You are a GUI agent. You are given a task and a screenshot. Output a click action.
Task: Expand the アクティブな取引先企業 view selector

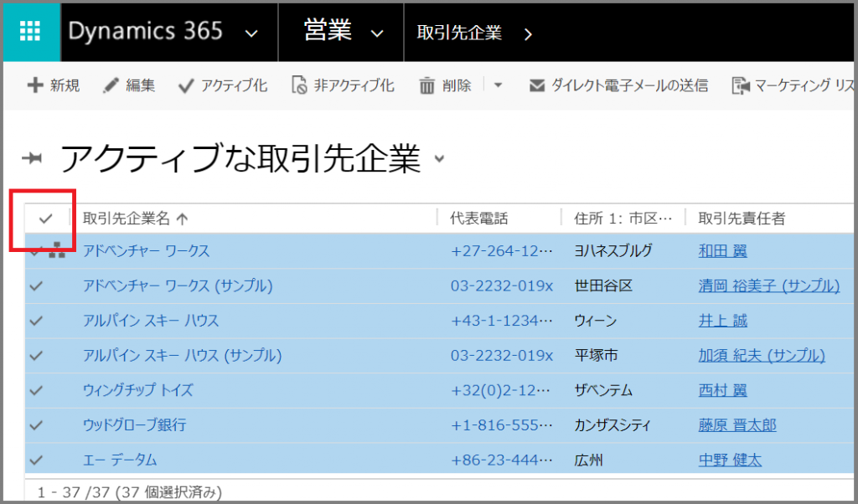(x=440, y=158)
